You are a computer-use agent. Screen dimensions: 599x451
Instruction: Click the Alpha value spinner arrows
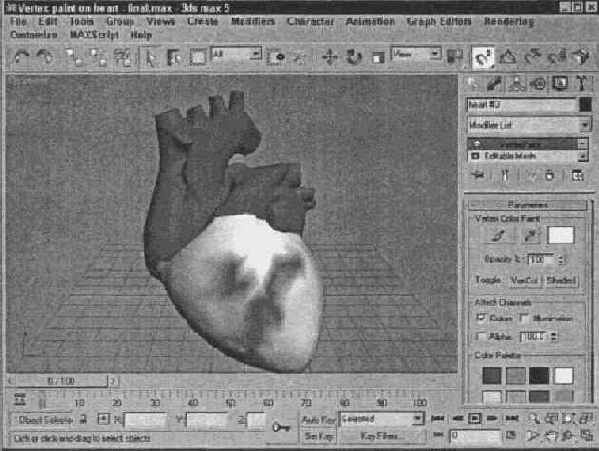coord(554,336)
